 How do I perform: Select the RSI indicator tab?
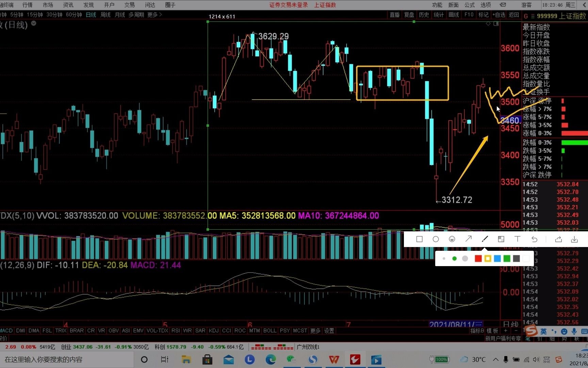coord(176,331)
